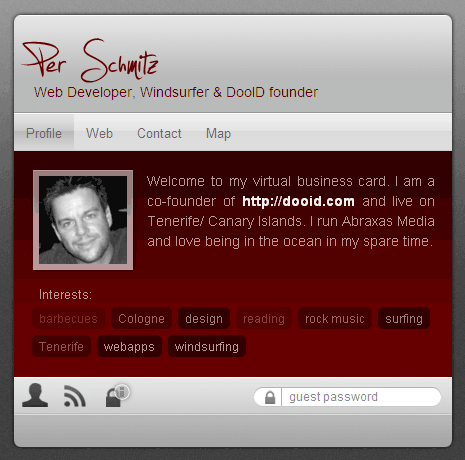This screenshot has height=460, width=465.
Task: Select the windsurfing interest tag
Action: [x=207, y=346]
